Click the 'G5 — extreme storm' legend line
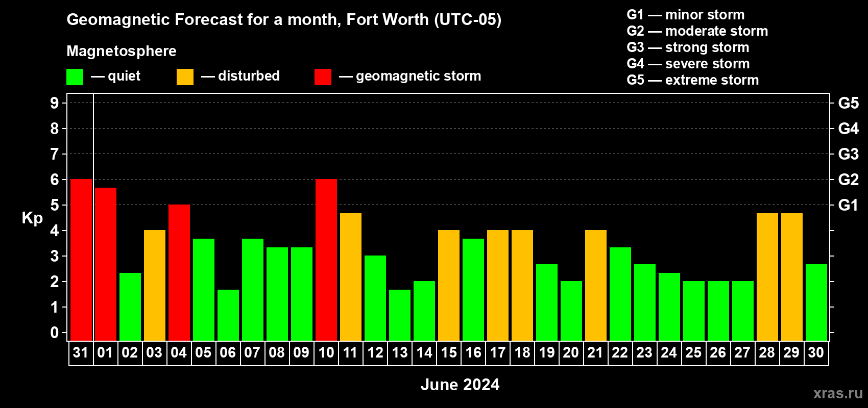Image resolution: width=868 pixels, height=408 pixels. click(693, 80)
